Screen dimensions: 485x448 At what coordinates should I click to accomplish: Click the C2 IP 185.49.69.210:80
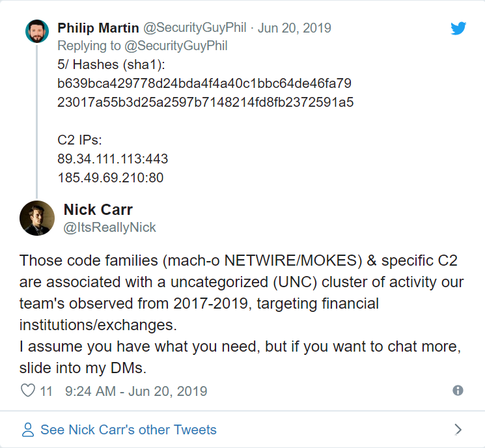pos(111,177)
